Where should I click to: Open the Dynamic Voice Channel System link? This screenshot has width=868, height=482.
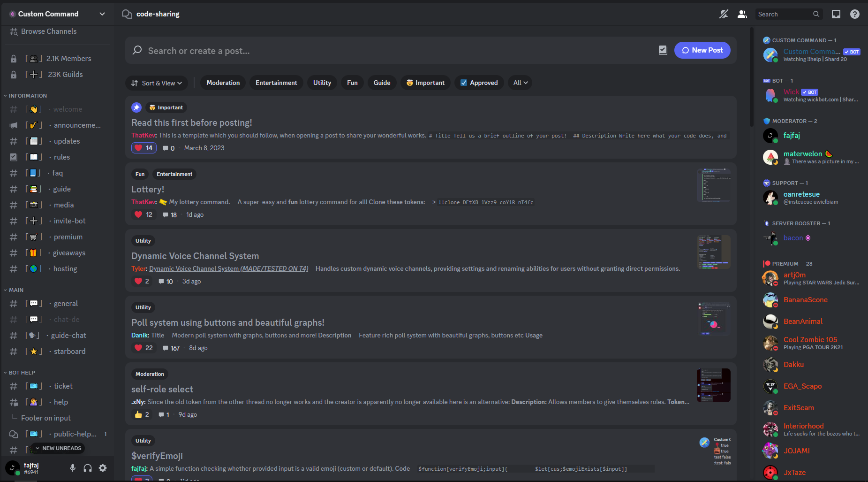228,268
